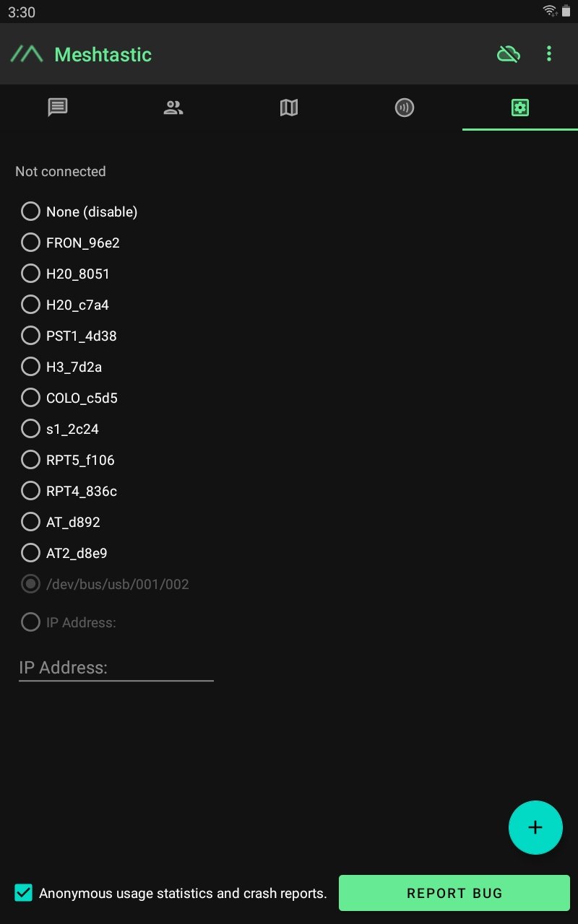Uncheck anonymous usage statistics checkbox
The image size is (578, 924).
tap(24, 893)
